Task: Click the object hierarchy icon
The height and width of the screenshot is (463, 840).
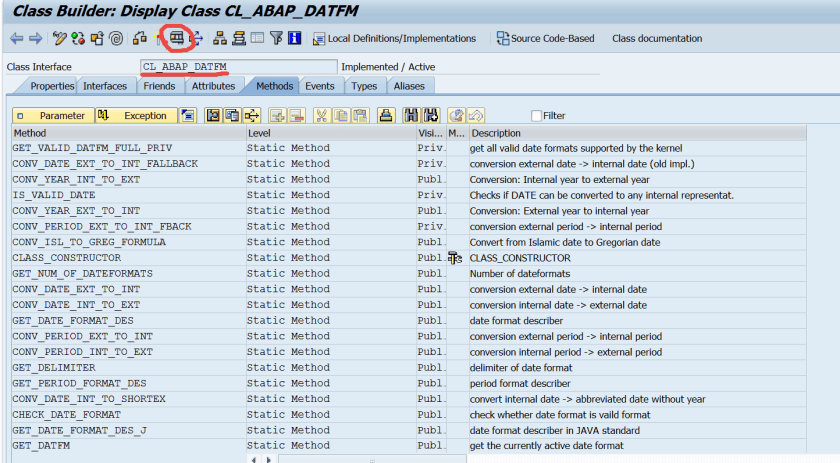Action: 219,39
